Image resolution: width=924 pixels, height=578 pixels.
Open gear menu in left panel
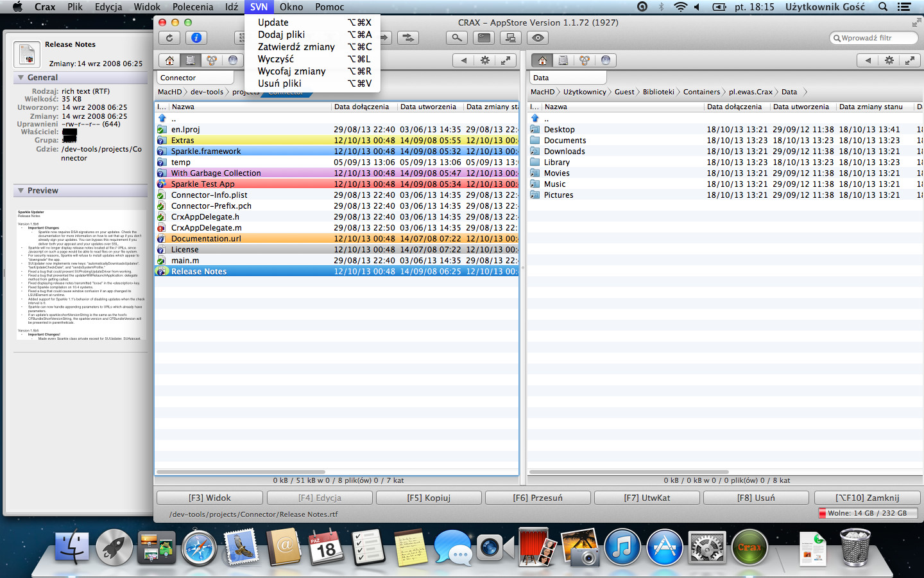485,60
